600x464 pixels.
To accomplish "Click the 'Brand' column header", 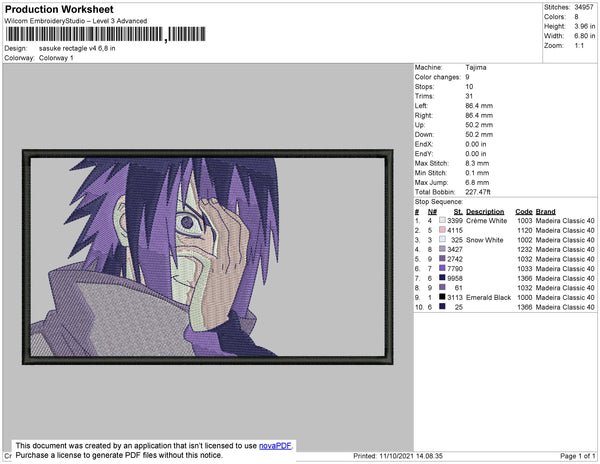I will pos(546,212).
